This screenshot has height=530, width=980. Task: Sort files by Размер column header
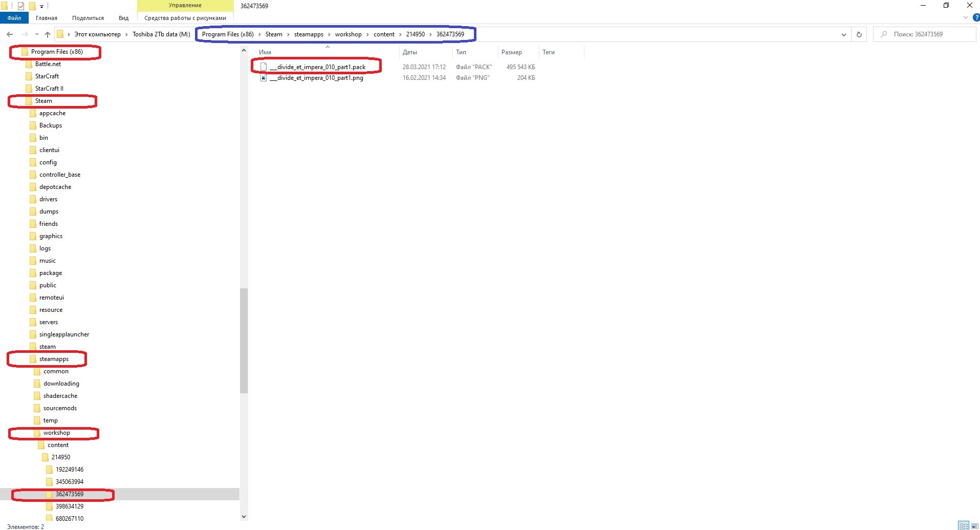(x=512, y=52)
